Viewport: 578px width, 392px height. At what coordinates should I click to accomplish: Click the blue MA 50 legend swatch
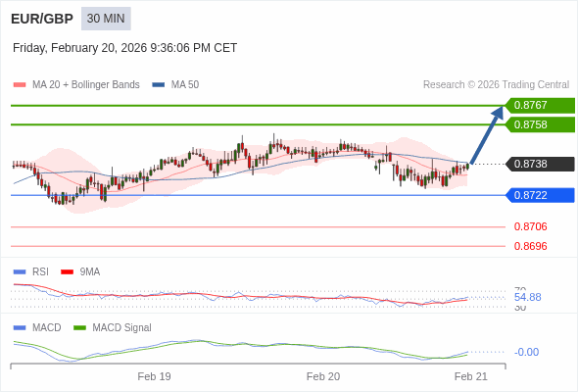tap(159, 85)
